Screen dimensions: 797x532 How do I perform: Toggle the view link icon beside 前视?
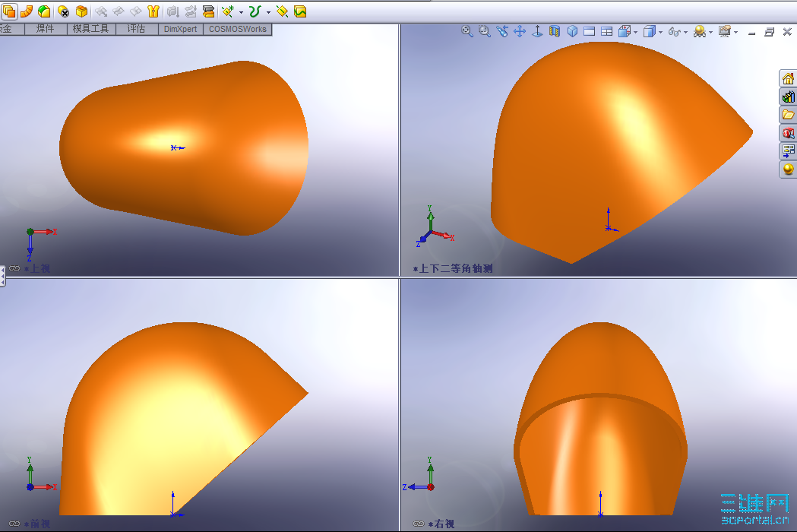14,524
